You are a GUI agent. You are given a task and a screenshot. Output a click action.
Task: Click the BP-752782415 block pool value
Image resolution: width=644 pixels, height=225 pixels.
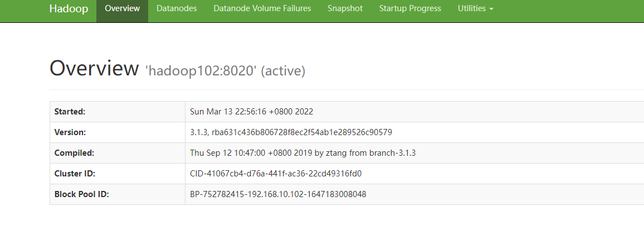coord(278,194)
